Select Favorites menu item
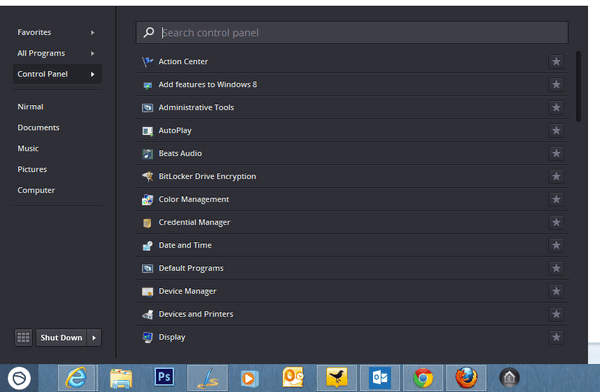The height and width of the screenshot is (392, 600). tap(57, 32)
